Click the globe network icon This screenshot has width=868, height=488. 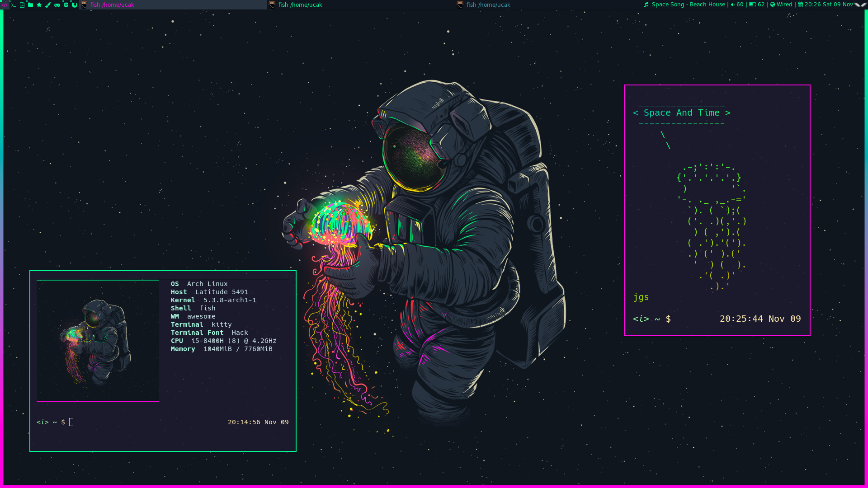pyautogui.click(x=773, y=5)
